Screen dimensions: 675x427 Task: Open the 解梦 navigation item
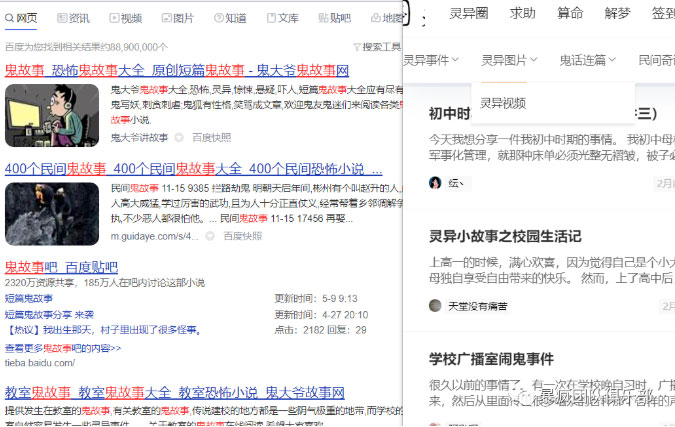(x=618, y=13)
